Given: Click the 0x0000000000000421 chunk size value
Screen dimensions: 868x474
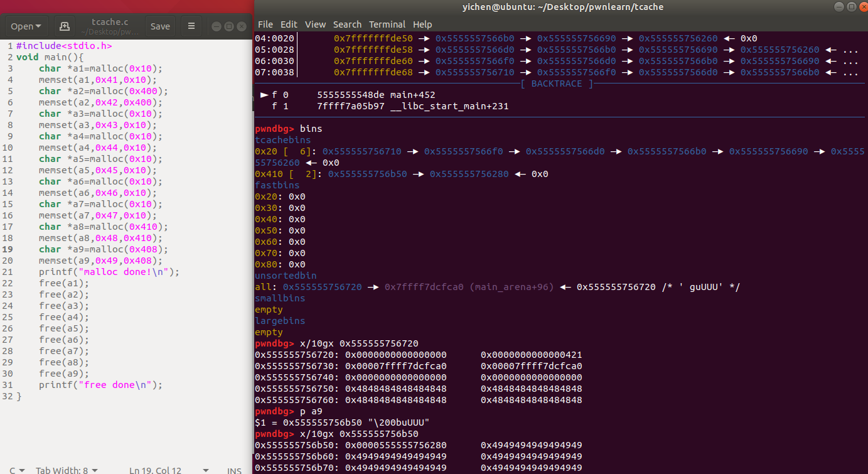Looking at the screenshot, I should (x=531, y=355).
